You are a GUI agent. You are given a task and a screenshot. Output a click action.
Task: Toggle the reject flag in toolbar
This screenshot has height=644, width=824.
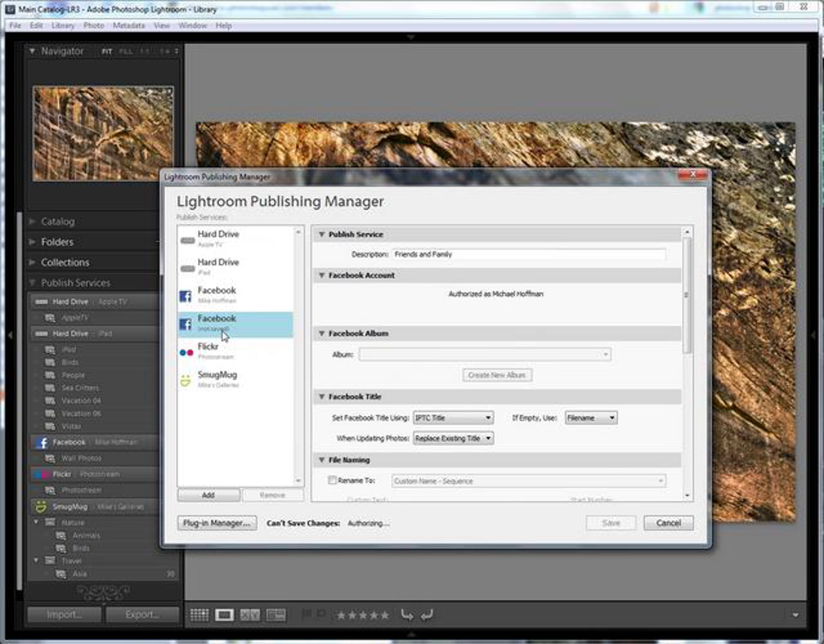321,614
